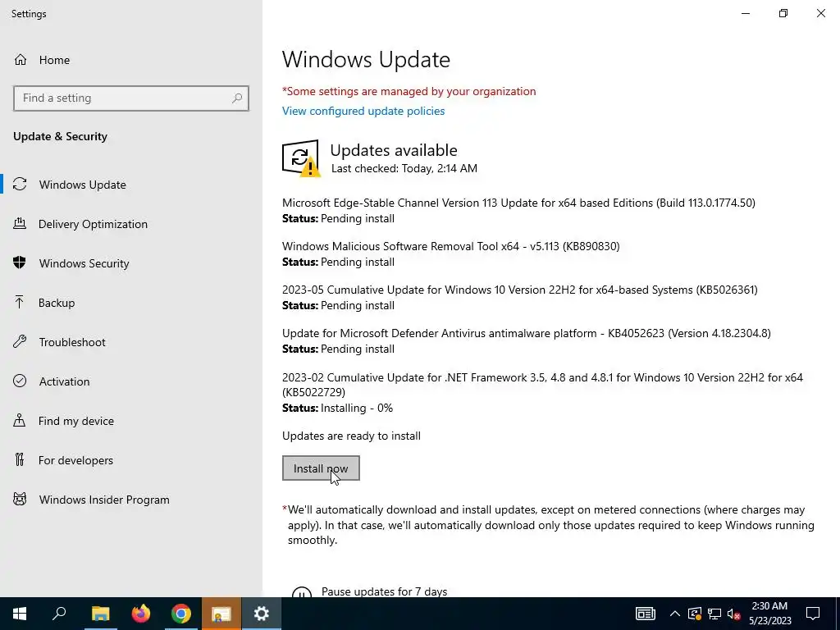Open the Action Center notifications icon
Screen dimensions: 840x630
[813, 614]
